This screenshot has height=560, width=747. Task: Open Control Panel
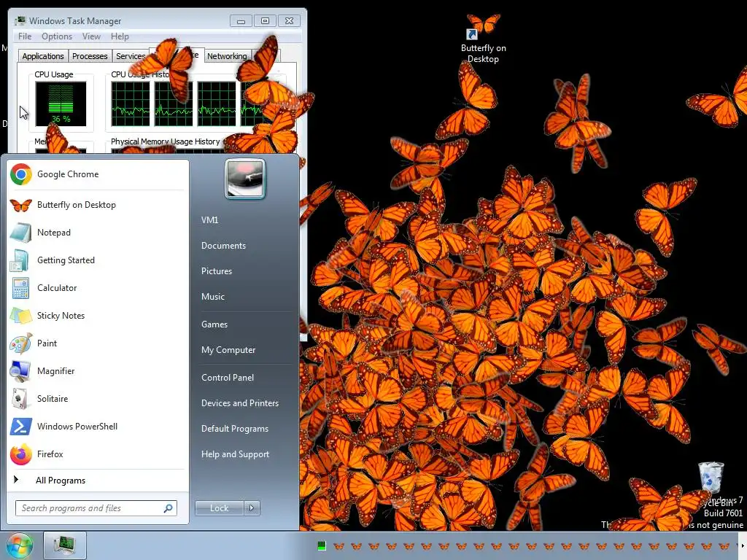[228, 378]
